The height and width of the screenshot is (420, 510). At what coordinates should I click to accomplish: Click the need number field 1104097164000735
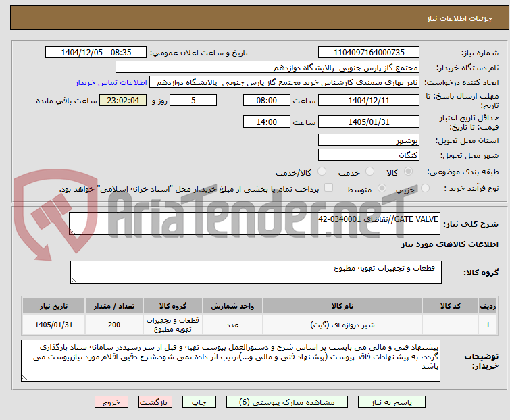(x=369, y=53)
